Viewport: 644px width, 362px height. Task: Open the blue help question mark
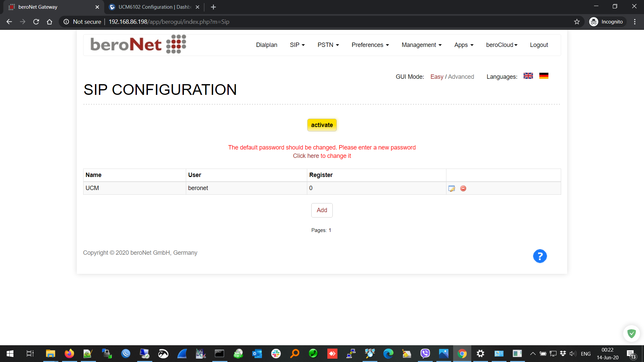(x=540, y=256)
